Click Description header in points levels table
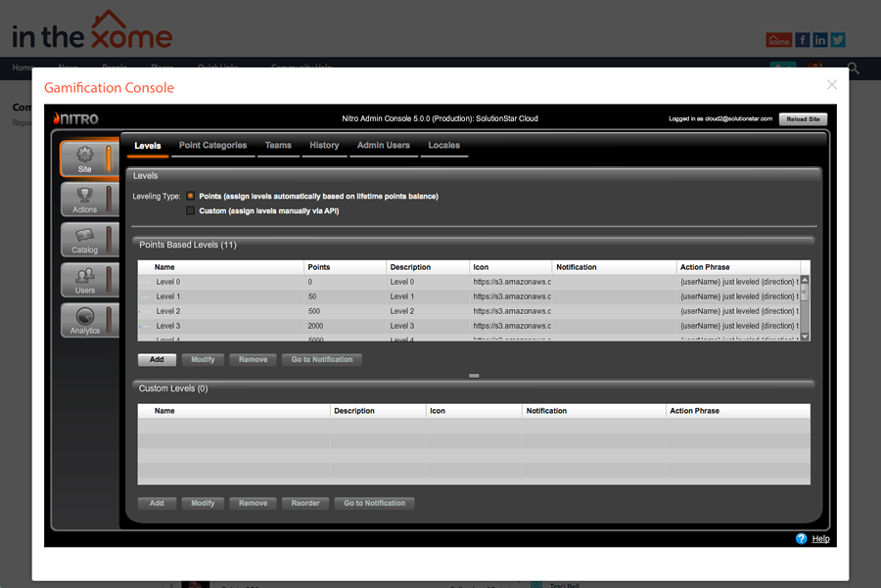The image size is (881, 588). [x=428, y=267]
